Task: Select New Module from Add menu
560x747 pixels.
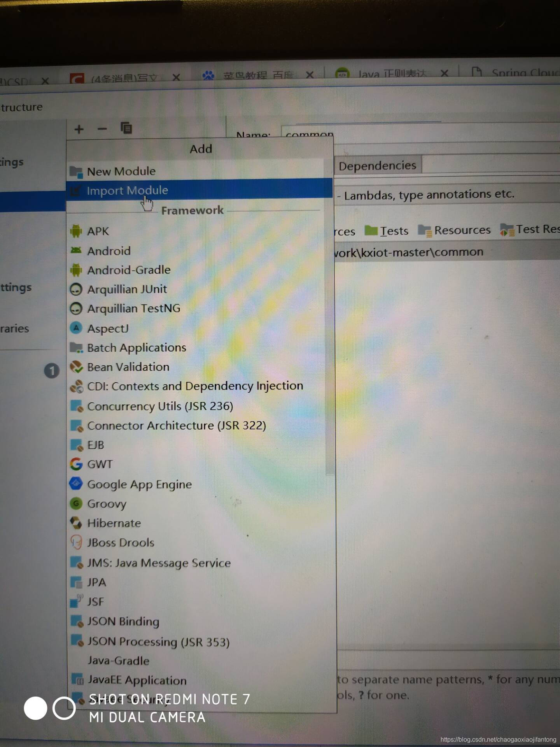Action: [195, 172]
